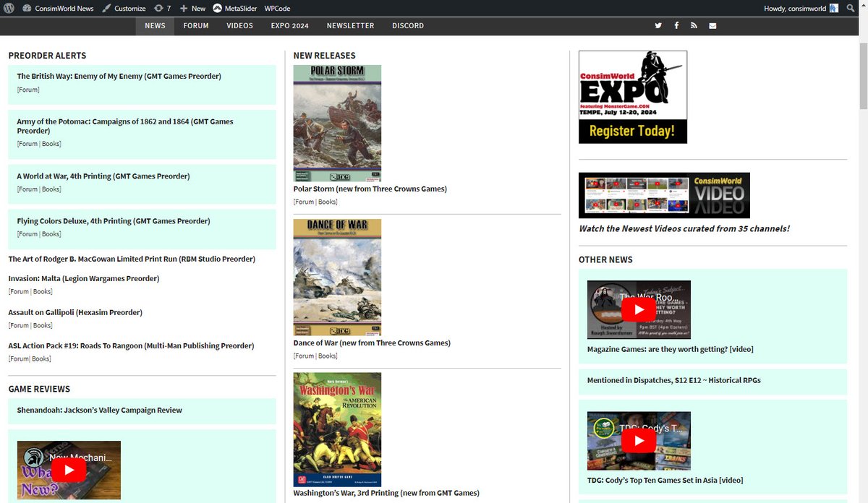The width and height of the screenshot is (868, 503).
Task: Open the Facebook social icon
Action: pos(676,25)
